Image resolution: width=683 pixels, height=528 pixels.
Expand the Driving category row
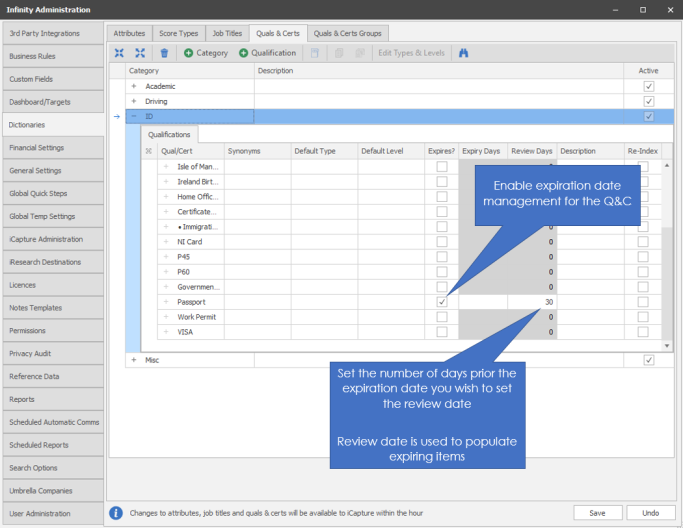pyautogui.click(x=133, y=102)
